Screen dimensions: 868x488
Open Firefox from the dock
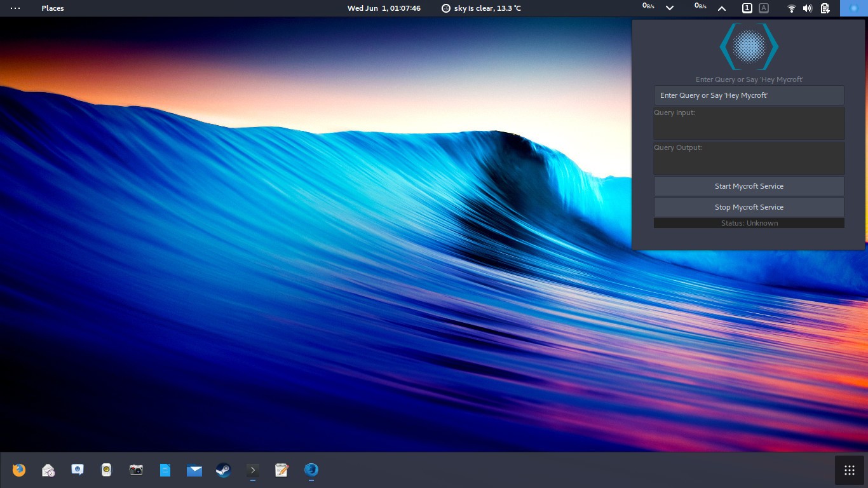pyautogui.click(x=19, y=470)
